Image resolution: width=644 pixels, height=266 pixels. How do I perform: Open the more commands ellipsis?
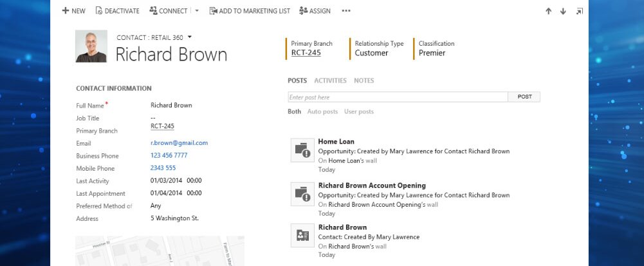tap(346, 11)
